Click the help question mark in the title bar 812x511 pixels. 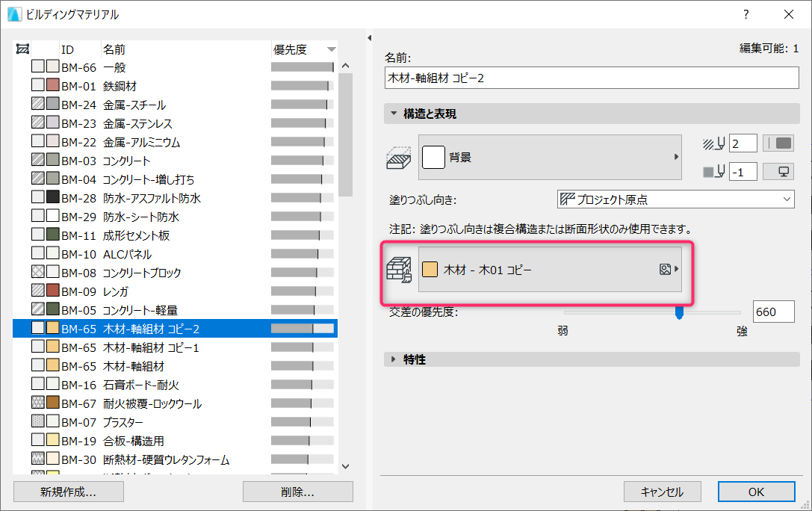pos(746,14)
